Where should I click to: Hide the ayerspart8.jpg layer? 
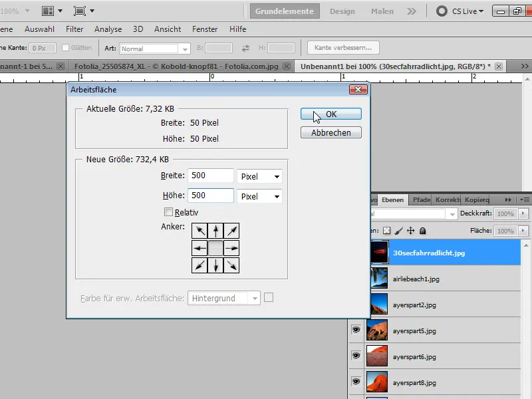point(356,382)
